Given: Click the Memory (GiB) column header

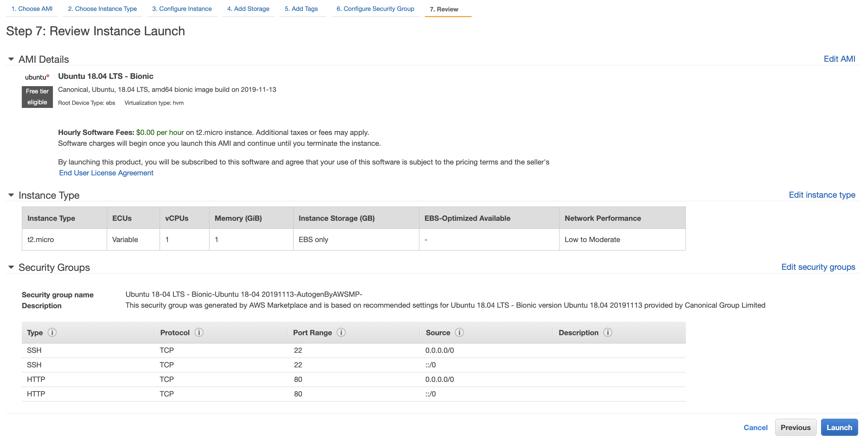Looking at the screenshot, I should pyautogui.click(x=251, y=218).
